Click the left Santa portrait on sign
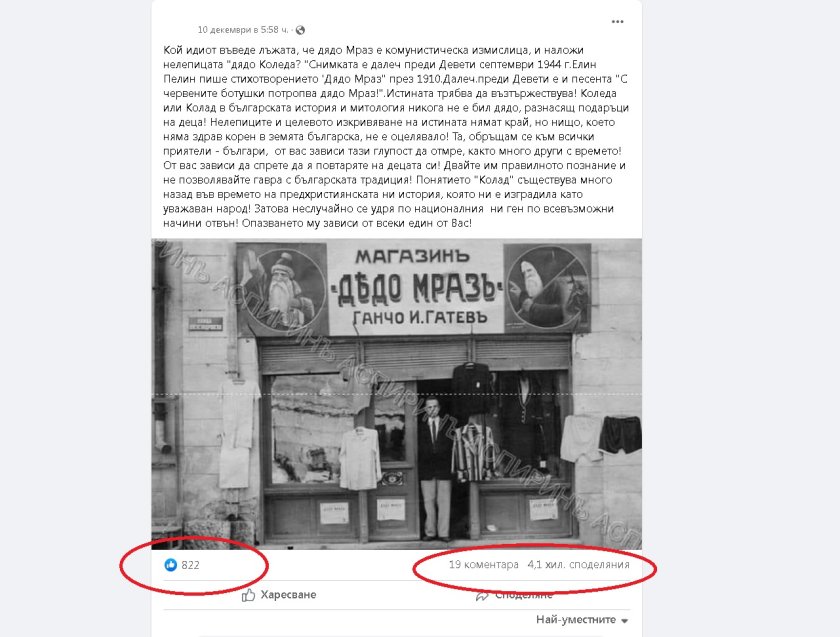The width and height of the screenshot is (840, 637). click(x=282, y=288)
